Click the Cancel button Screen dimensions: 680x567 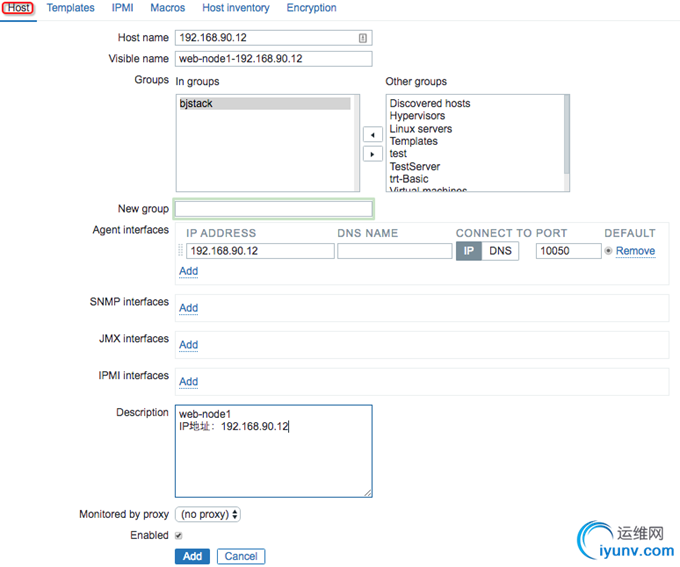[241, 557]
